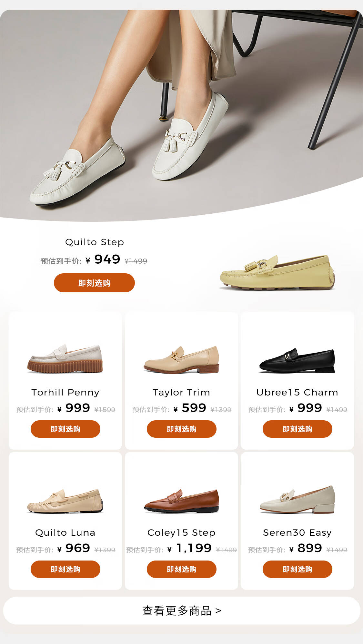Click the Quilto Step product title
The width and height of the screenshot is (363, 644).
coord(95,242)
